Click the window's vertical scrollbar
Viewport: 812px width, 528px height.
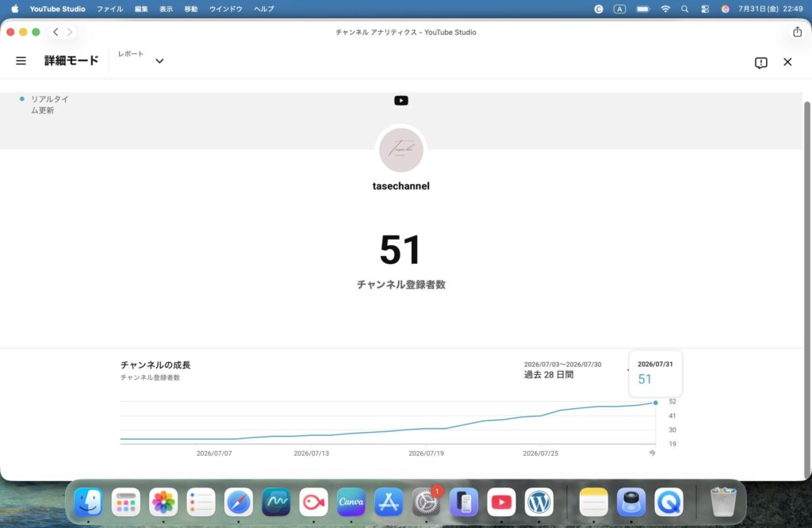pyautogui.click(x=806, y=290)
